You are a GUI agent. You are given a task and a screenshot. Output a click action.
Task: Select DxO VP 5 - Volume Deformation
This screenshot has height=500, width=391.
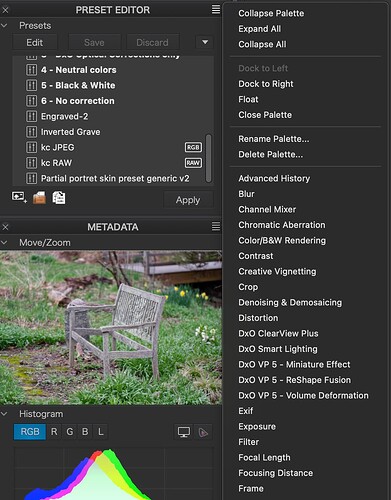(303, 395)
